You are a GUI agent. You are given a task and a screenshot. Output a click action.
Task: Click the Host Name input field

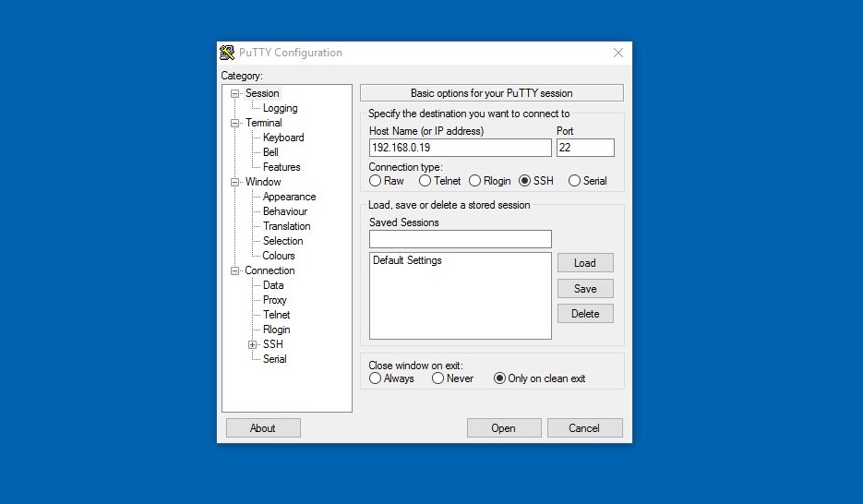click(461, 148)
